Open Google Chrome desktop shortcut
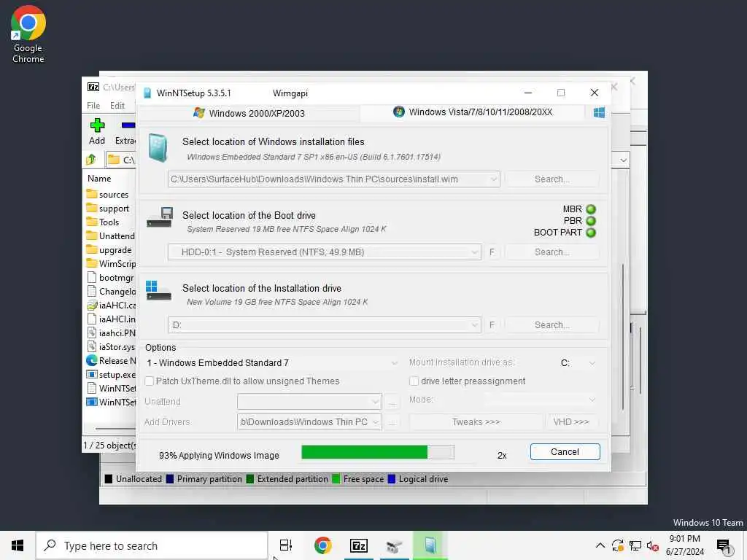 [x=28, y=34]
